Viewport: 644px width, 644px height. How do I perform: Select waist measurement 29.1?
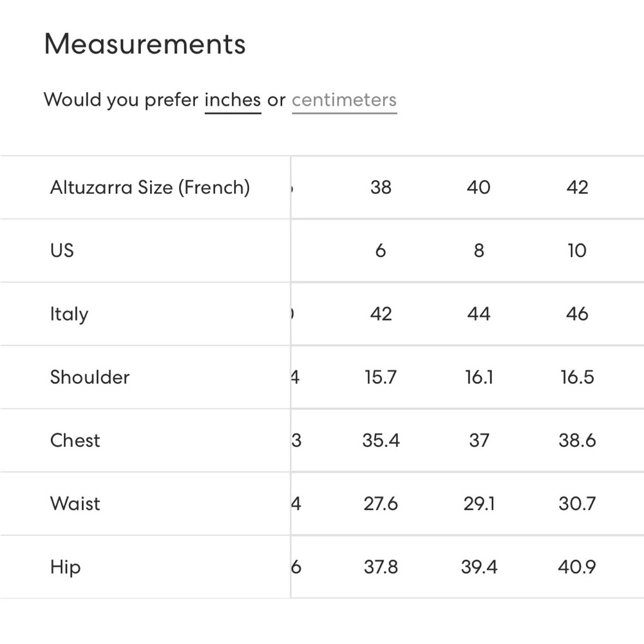click(x=478, y=504)
